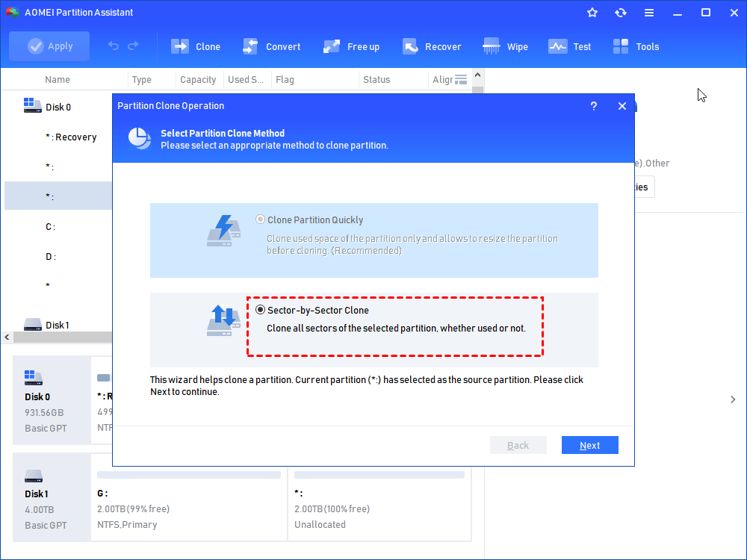Click the Capacity column header
The width and height of the screenshot is (747, 560).
pyautogui.click(x=198, y=80)
